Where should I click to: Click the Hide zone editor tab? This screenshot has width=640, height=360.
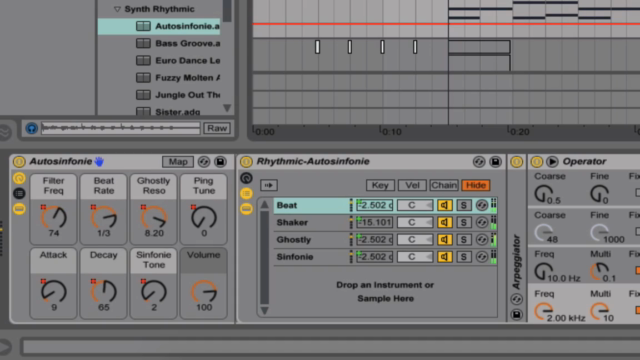[476, 185]
